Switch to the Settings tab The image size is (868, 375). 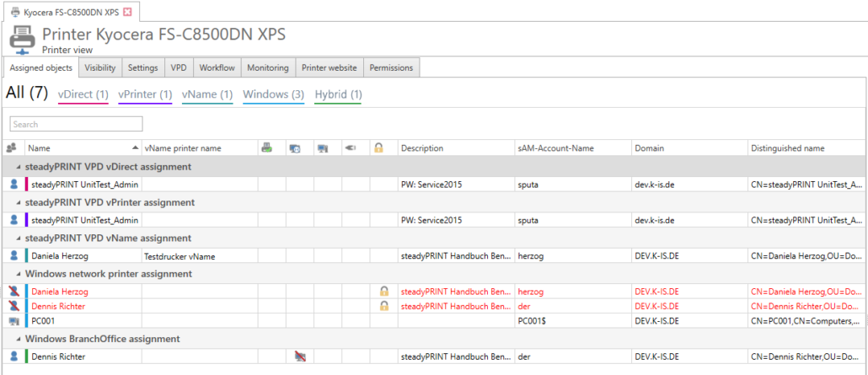point(143,67)
